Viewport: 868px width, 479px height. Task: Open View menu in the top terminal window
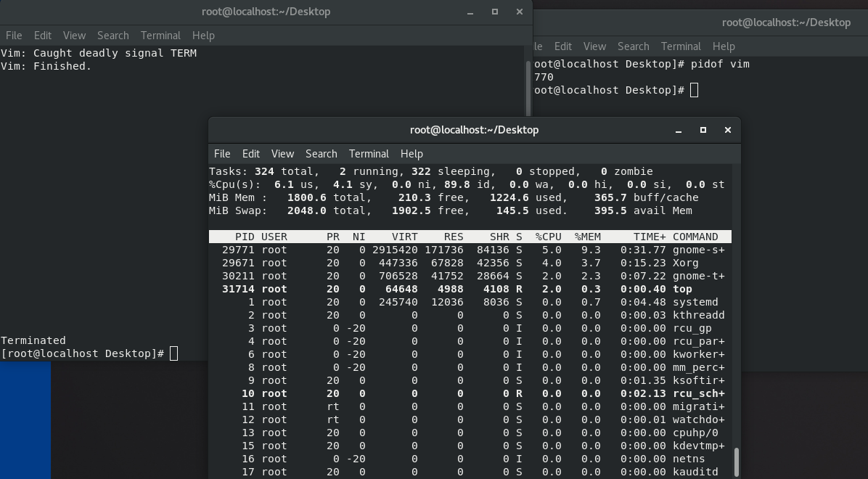(282, 154)
